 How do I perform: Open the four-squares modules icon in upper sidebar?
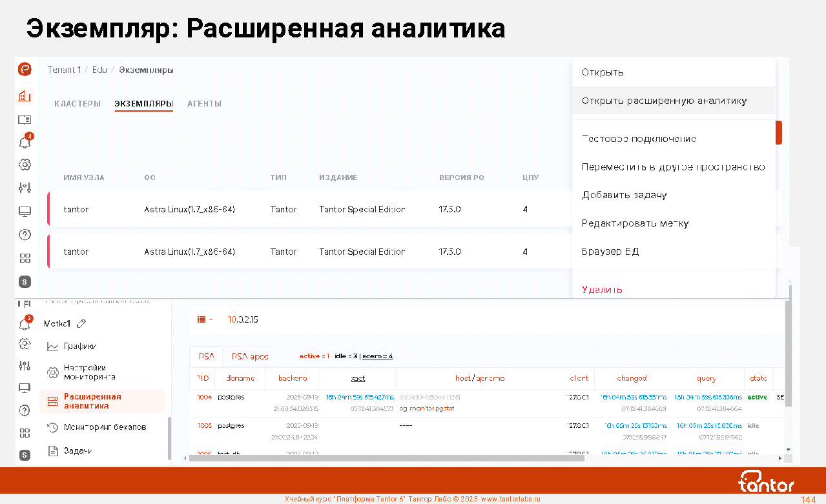pos(25,258)
